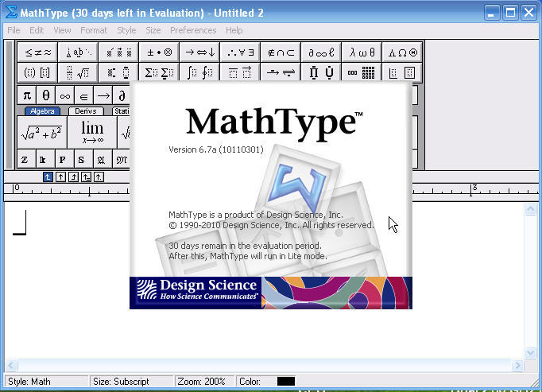Insert the theta symbol
This screenshot has height=392, width=542.
[45, 95]
